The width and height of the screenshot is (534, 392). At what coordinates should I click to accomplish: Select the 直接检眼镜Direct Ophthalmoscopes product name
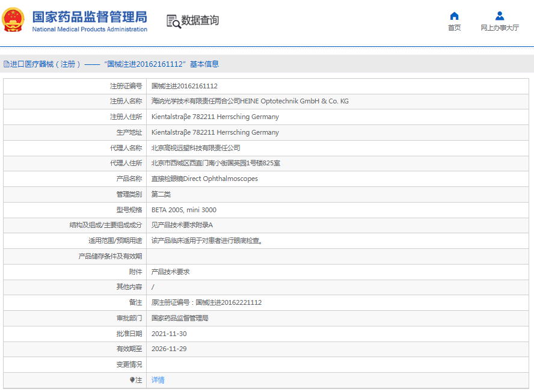coord(204,179)
